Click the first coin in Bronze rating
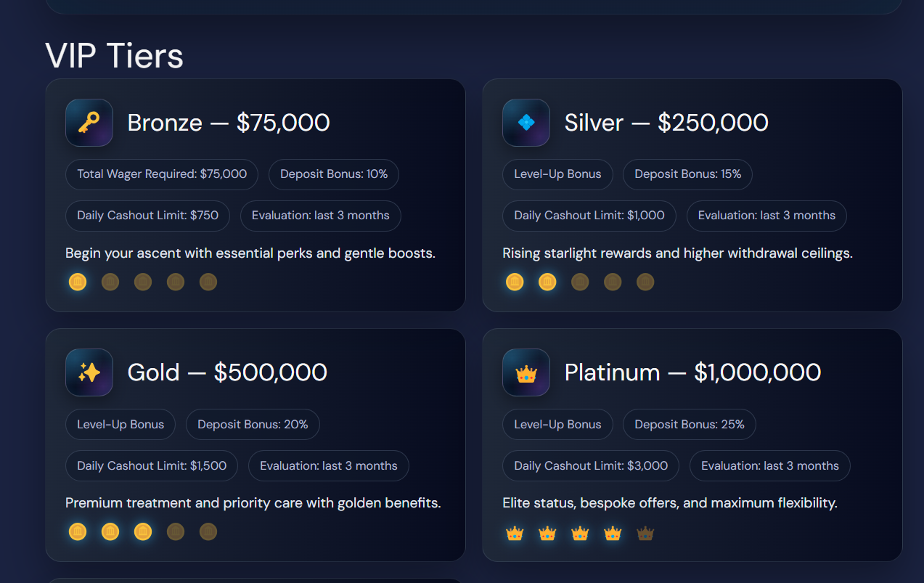The height and width of the screenshot is (583, 924). (78, 282)
